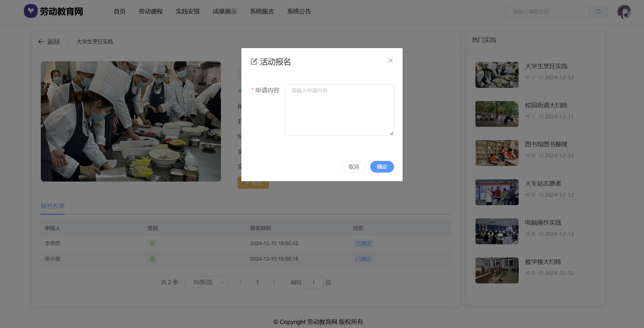644x328 pixels.
Task: Go to the previous page with the left arrow
Action: coord(240,282)
